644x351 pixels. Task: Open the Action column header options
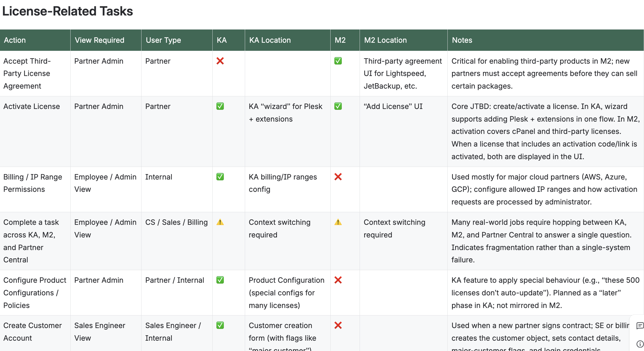[x=15, y=40]
